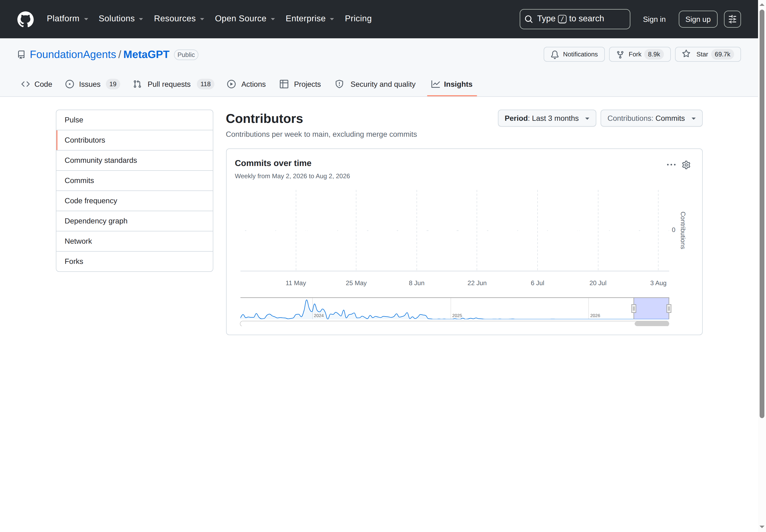Open the Period: Last 3 months dropdown
This screenshot has width=766, height=532.
click(x=547, y=118)
